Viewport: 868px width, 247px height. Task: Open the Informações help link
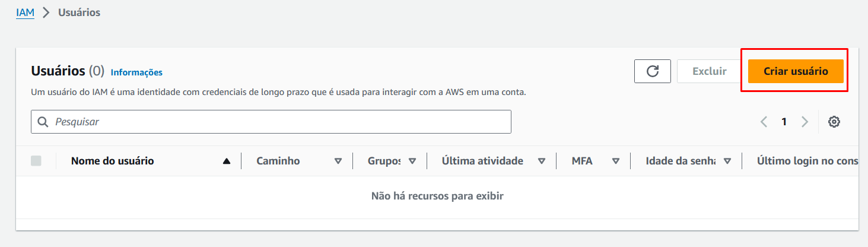click(x=136, y=72)
